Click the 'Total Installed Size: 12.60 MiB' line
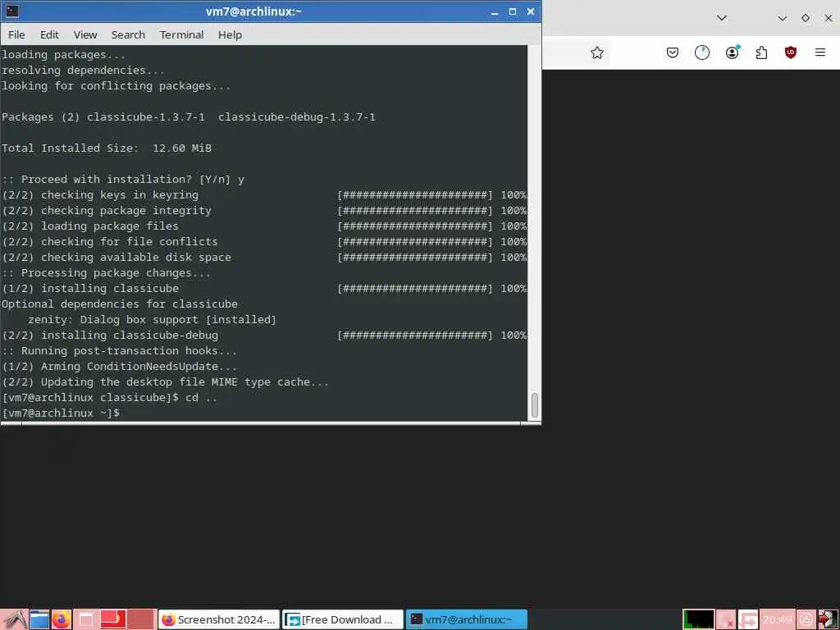840x630 pixels. pos(107,148)
